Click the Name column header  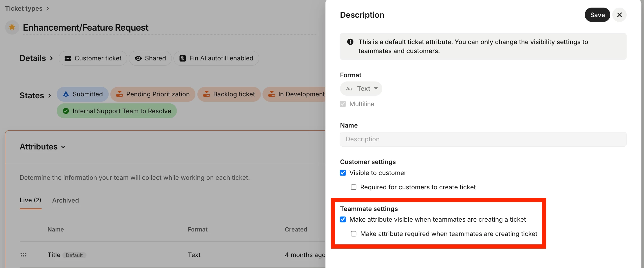click(56, 230)
